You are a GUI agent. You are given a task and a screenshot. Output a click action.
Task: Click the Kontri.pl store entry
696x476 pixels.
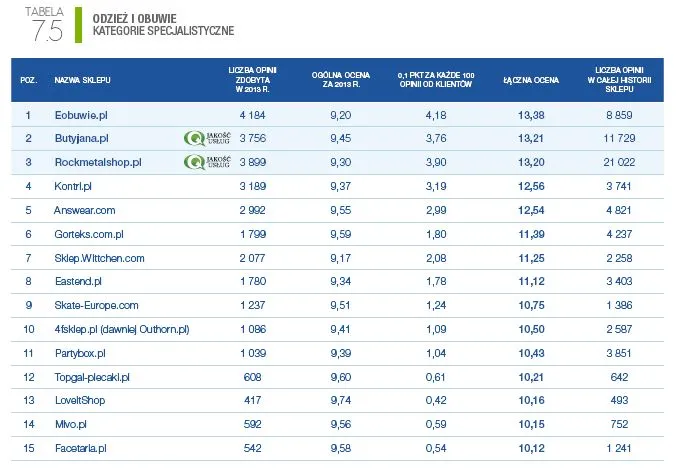73,186
